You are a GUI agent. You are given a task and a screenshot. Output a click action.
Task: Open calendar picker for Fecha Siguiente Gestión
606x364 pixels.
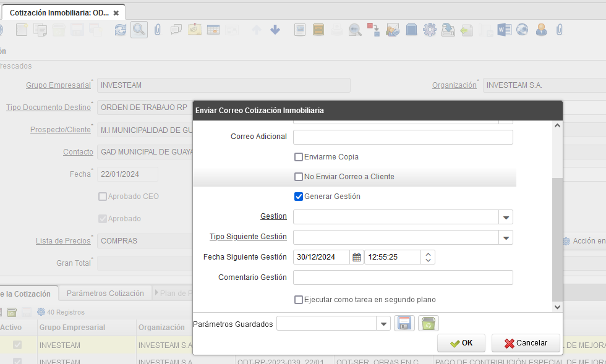(357, 257)
